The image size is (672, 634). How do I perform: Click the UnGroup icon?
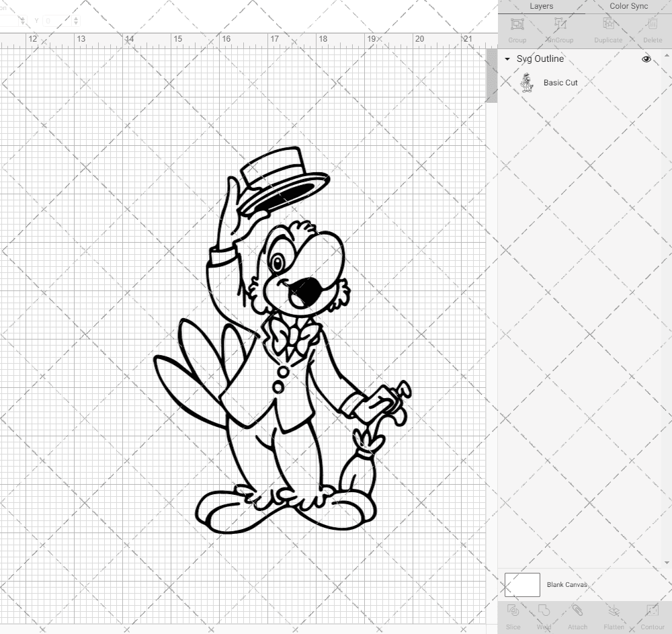tap(559, 28)
